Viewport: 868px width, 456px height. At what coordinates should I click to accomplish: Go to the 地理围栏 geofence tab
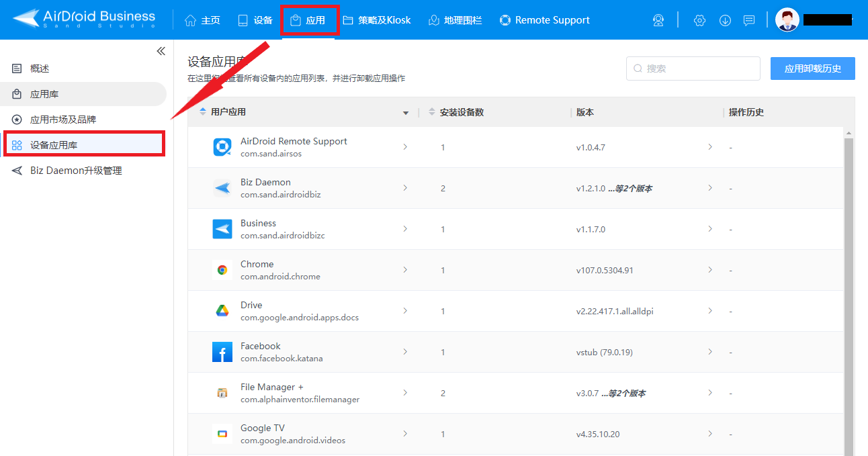(x=457, y=20)
